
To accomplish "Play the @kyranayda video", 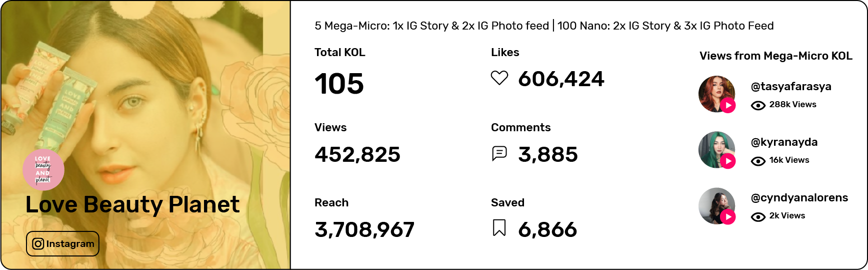I will tap(728, 161).
